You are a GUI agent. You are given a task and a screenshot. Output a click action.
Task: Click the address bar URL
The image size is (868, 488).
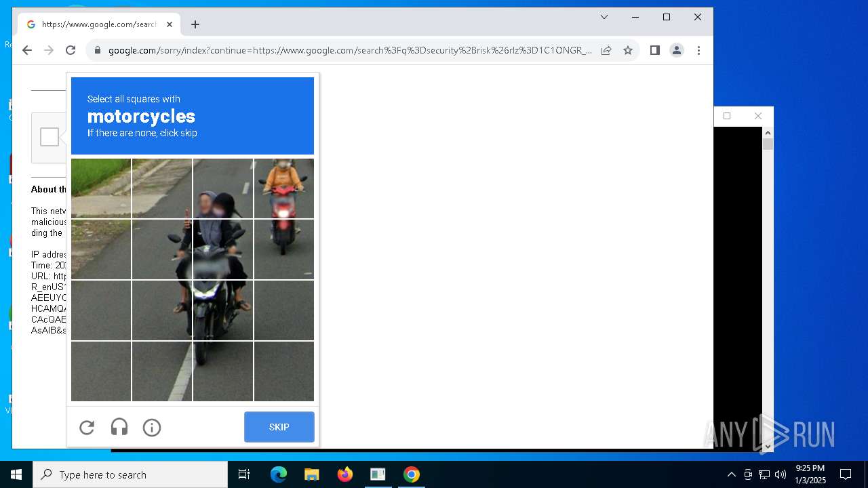click(350, 50)
